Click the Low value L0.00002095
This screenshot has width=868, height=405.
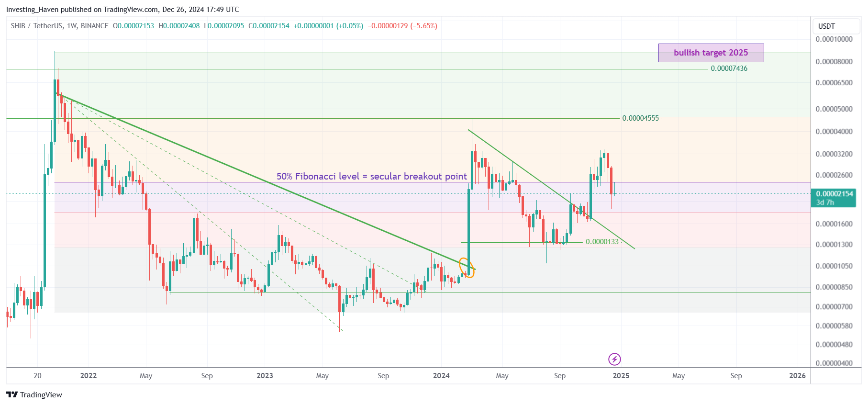click(x=224, y=26)
